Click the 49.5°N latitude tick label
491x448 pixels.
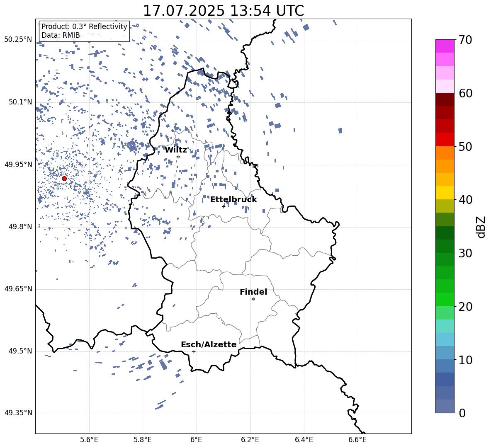(x=20, y=351)
